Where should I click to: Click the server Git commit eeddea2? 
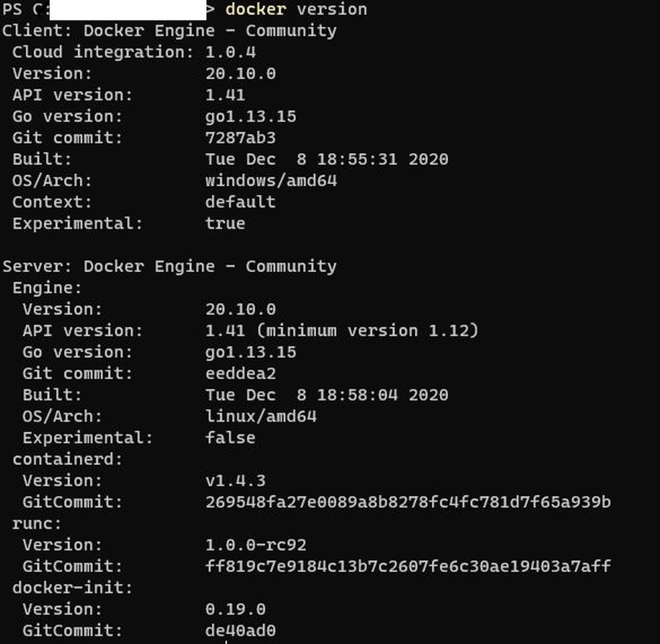point(241,374)
